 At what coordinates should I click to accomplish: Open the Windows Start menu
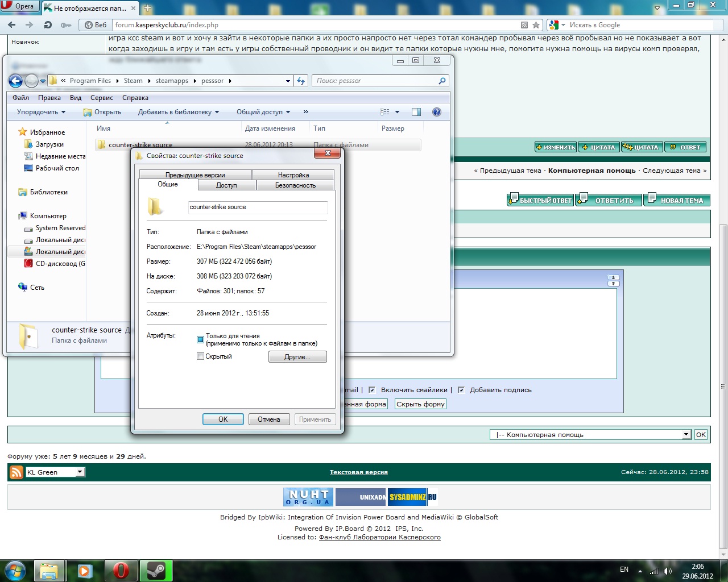pyautogui.click(x=15, y=570)
